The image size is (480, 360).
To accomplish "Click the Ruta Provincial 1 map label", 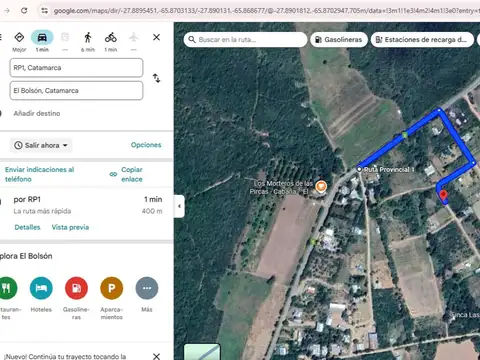I will tap(389, 169).
